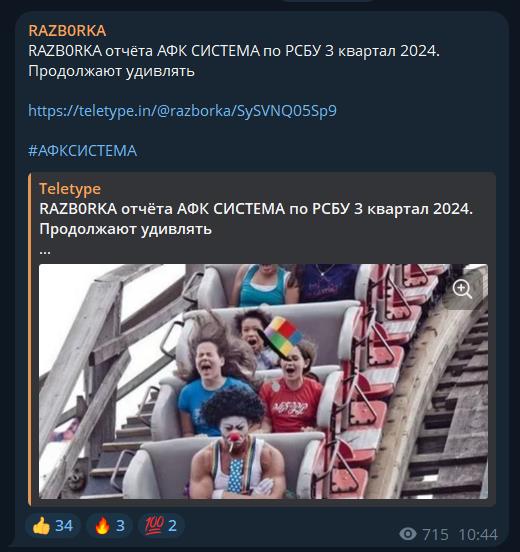Open the #АФКСИСТЕМА hashtag

point(82,151)
